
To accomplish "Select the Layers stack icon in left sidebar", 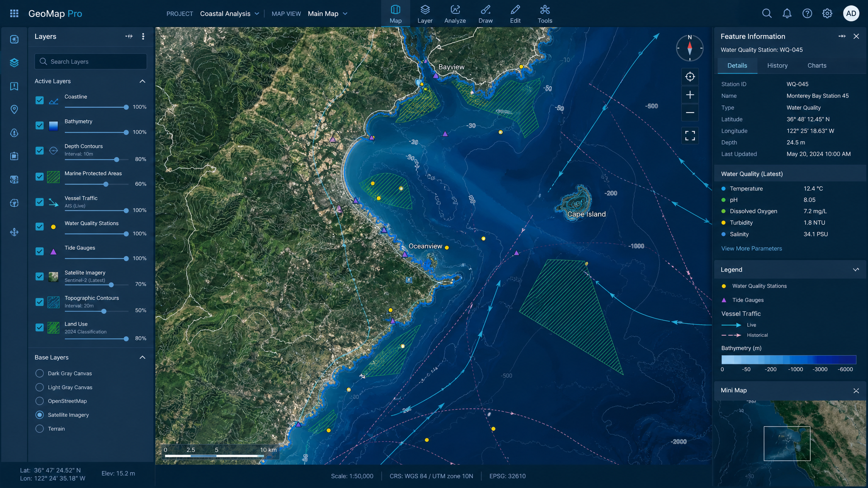I will tap(14, 63).
